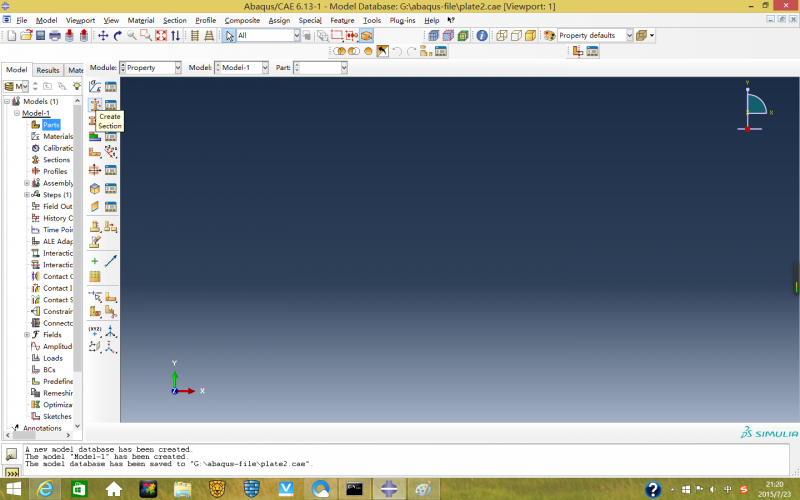Screen dimensions: 800x500
Task: Click the Create Skin cube icon
Action: click(95, 188)
